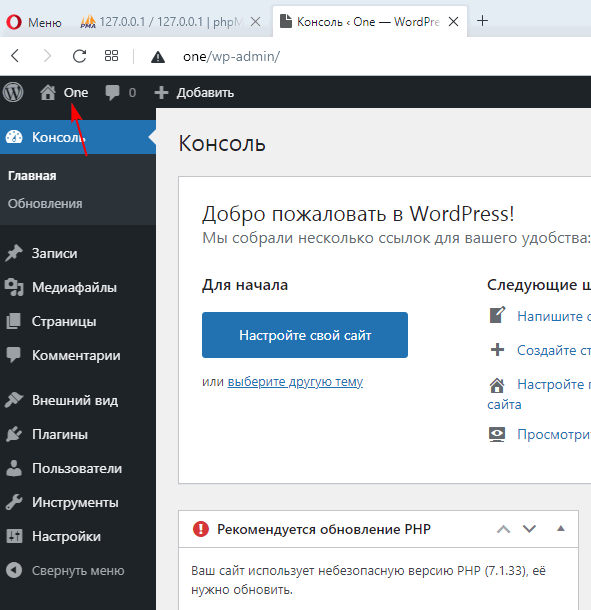Image resolution: width=591 pixels, height=610 pixels.
Task: Open the Инструменты menu label
Action: point(75,502)
